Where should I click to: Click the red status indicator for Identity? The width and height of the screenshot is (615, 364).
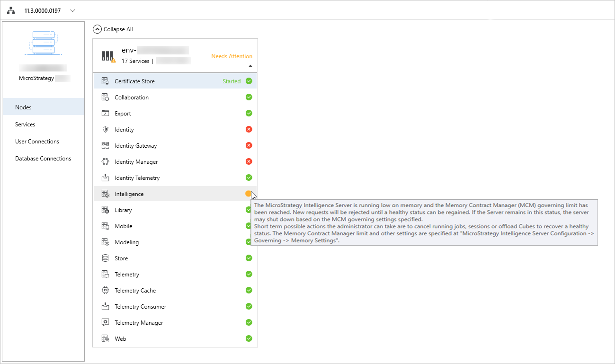click(249, 129)
